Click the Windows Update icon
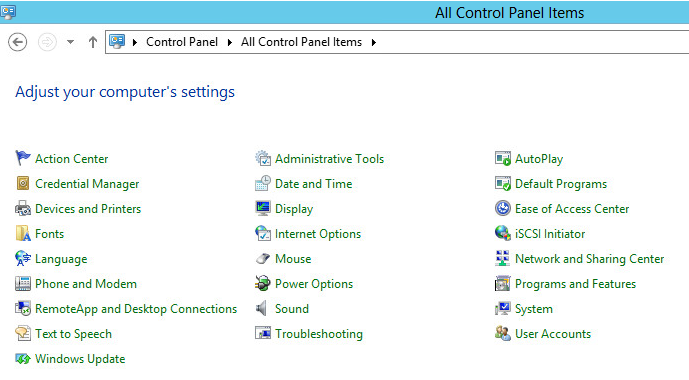The image size is (689, 380). (23, 358)
